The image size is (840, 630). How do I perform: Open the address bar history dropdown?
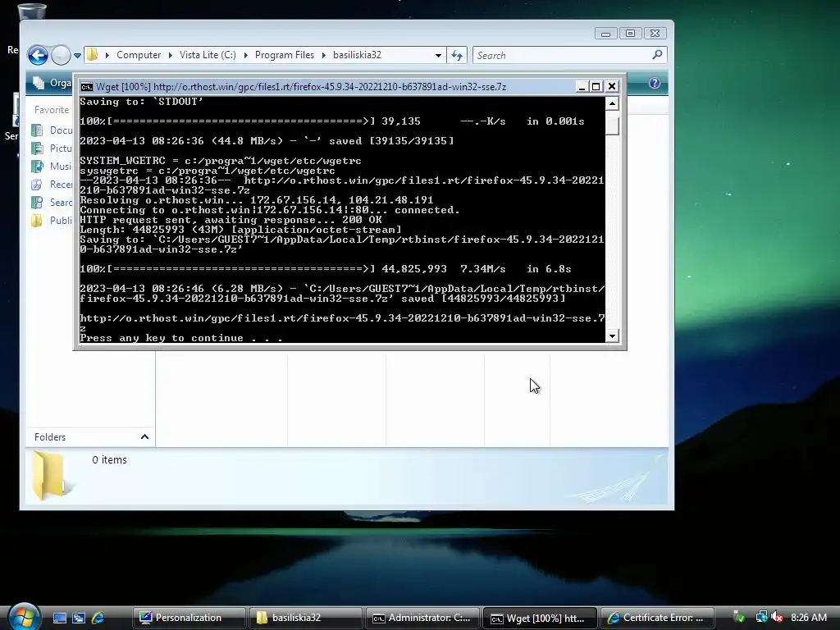tap(438, 55)
